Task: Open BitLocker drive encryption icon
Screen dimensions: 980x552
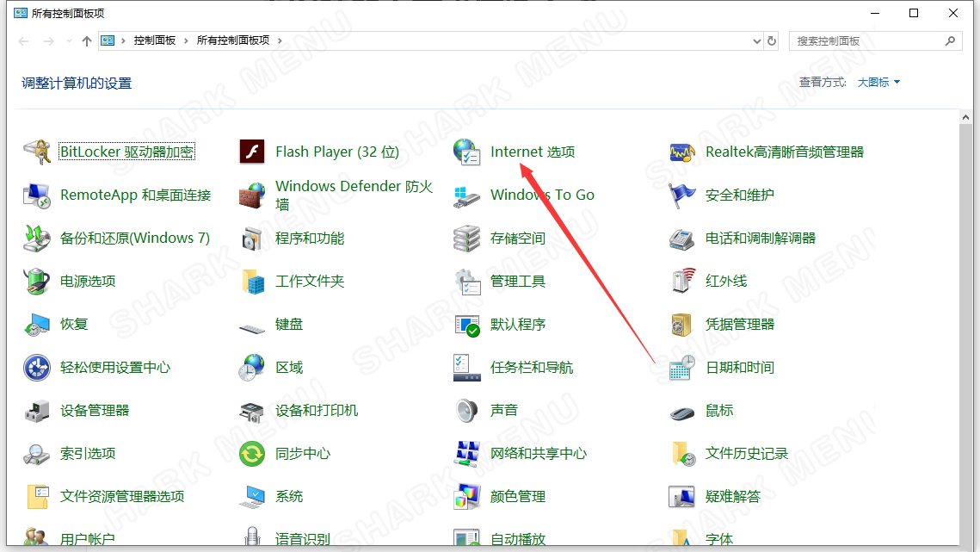Action: coord(37,152)
